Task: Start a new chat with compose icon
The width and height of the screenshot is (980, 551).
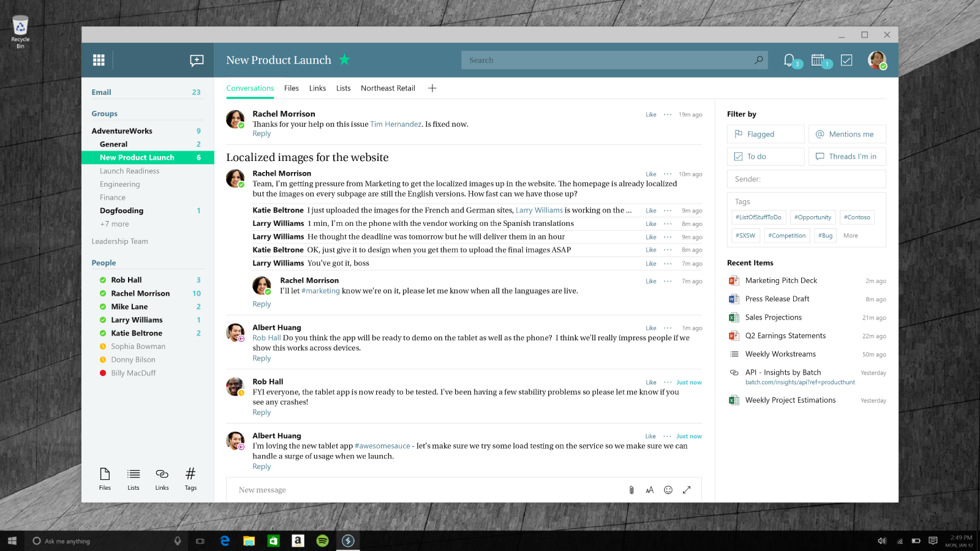Action: point(197,60)
